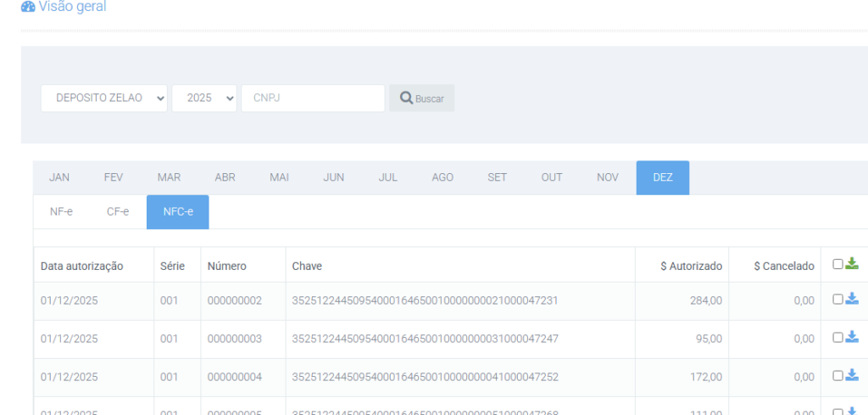Click the $ Autorizado column header
The image size is (868, 415).
(691, 266)
